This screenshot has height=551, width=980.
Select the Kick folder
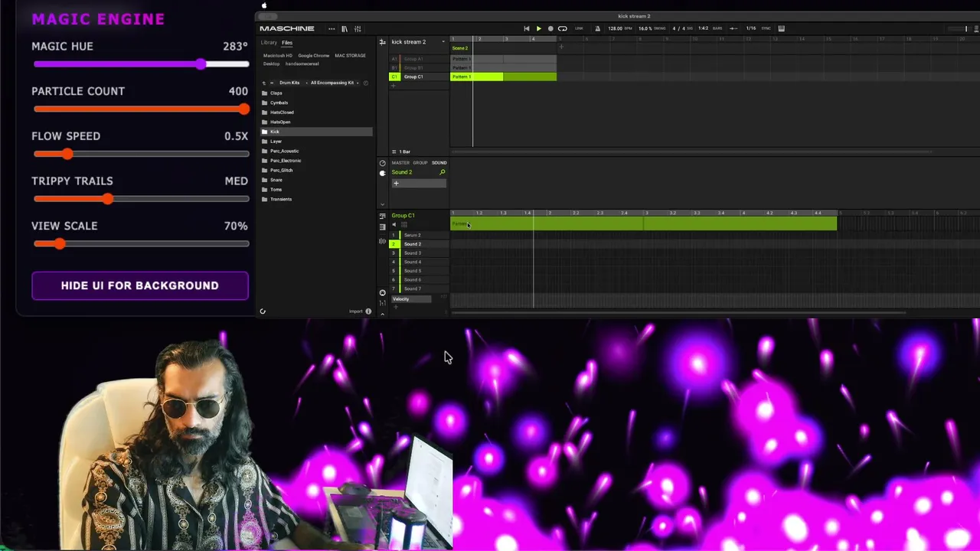[317, 132]
